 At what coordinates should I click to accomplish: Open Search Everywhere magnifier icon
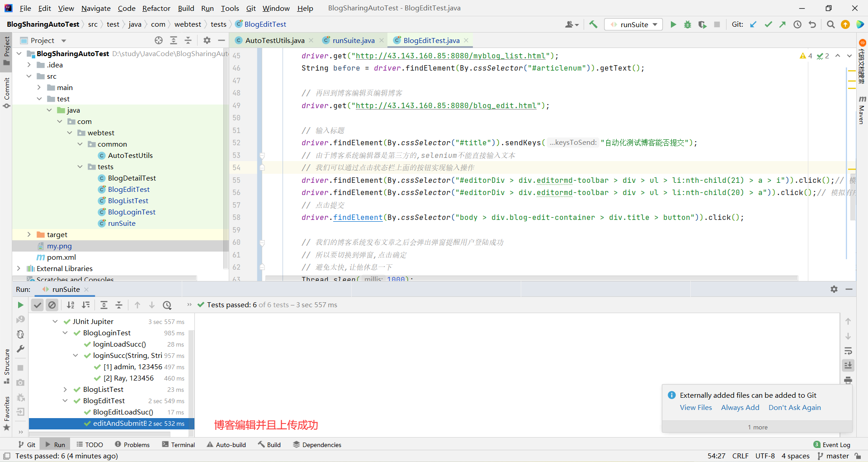(830, 24)
